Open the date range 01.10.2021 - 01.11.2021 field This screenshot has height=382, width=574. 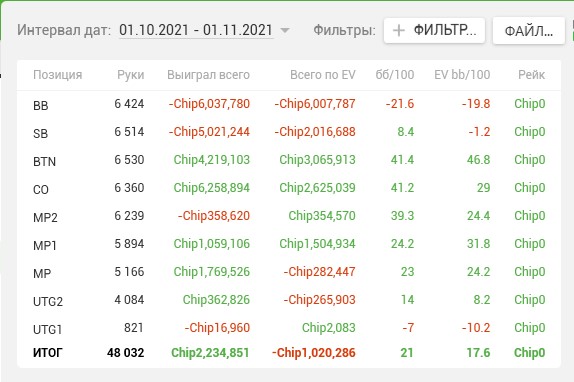(196, 30)
